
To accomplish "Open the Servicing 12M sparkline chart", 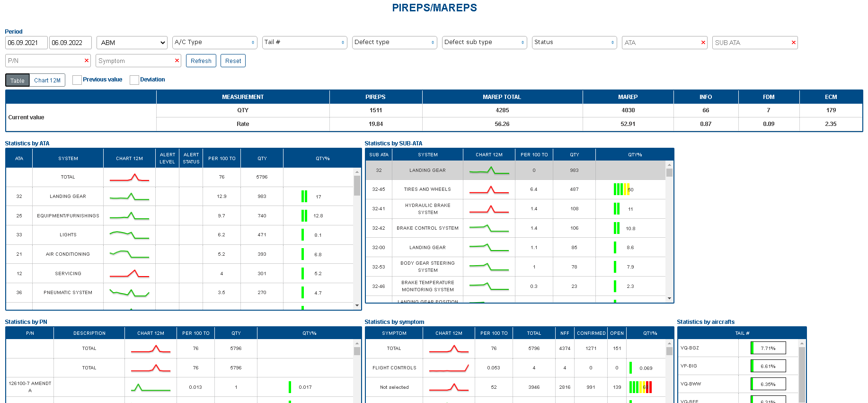I will [129, 274].
